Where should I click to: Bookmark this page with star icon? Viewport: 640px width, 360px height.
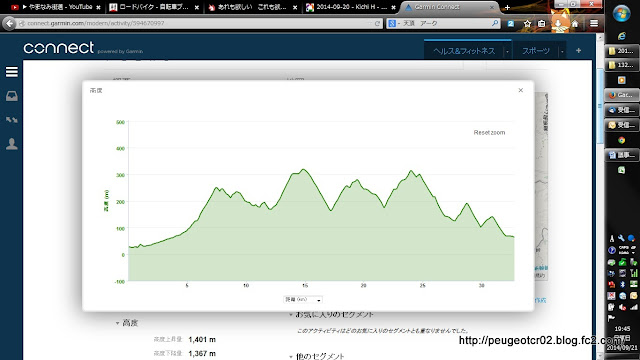tap(527, 24)
